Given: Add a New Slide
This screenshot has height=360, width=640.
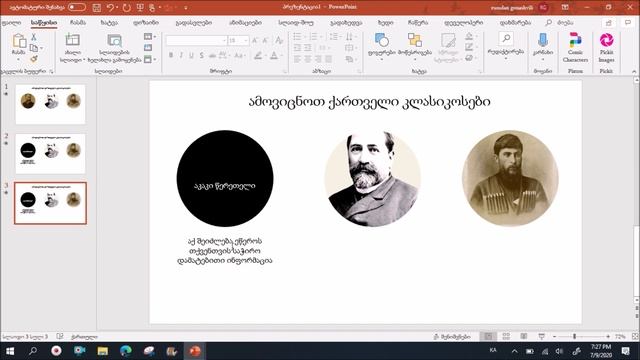Looking at the screenshot, I should pyautogui.click(x=72, y=40).
